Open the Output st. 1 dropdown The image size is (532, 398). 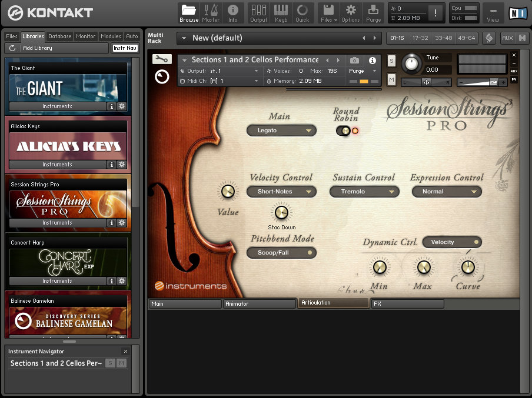click(220, 71)
